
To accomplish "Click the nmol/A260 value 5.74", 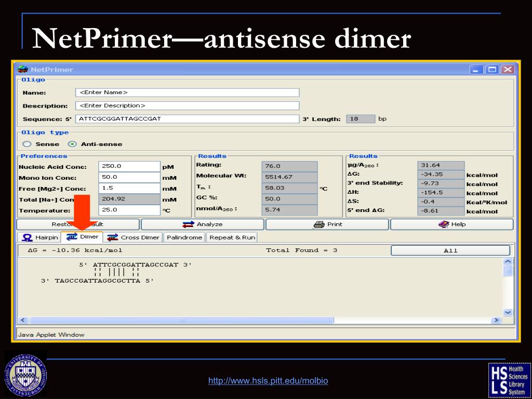I will pyautogui.click(x=289, y=210).
